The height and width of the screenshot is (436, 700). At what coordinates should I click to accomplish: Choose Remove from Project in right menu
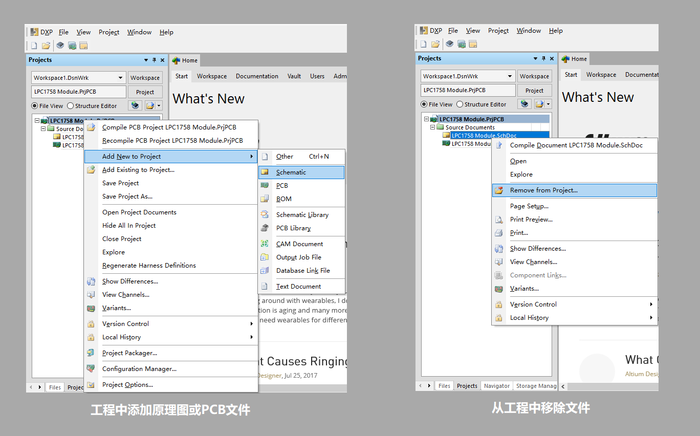[x=575, y=191]
